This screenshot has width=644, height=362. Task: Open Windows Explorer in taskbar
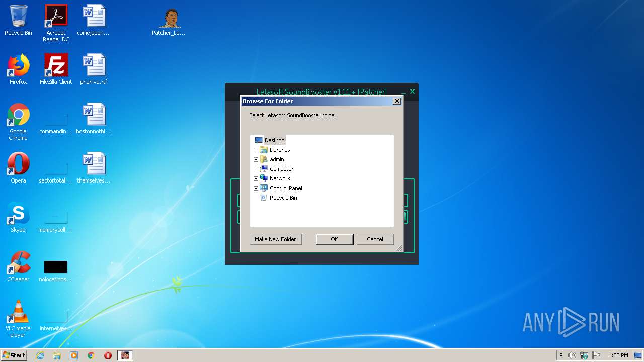[57, 355]
